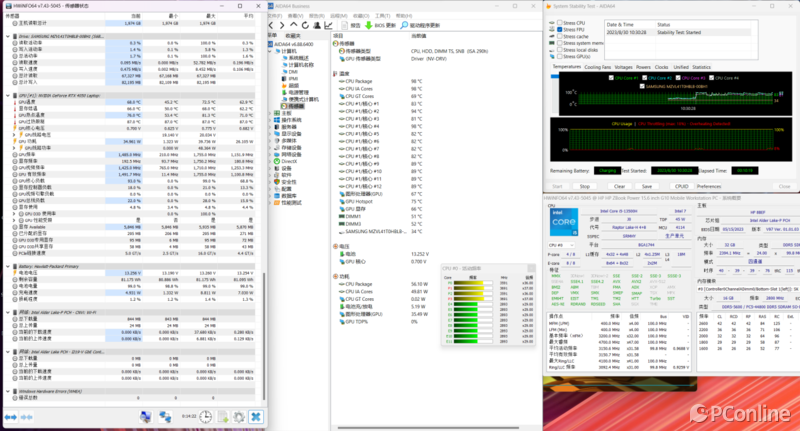The width and height of the screenshot is (800, 431).
Task: Switch to Statistics tab
Action: click(702, 67)
